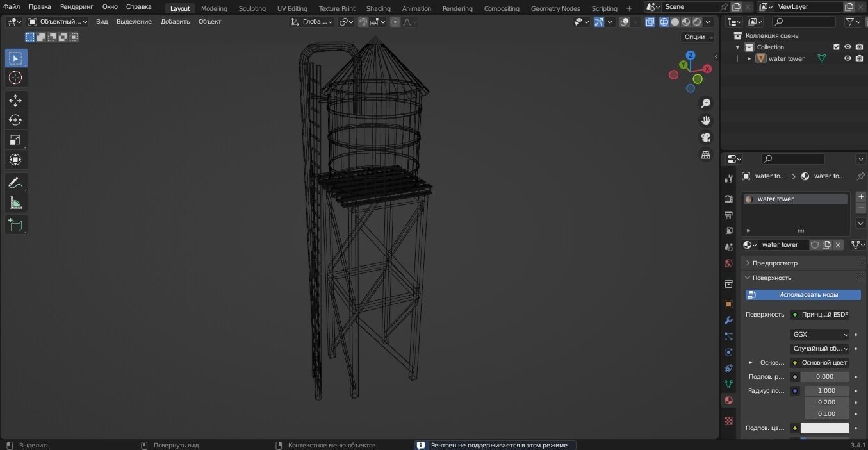Pick the Scale tool
The width and height of the screenshot is (868, 450).
click(16, 140)
